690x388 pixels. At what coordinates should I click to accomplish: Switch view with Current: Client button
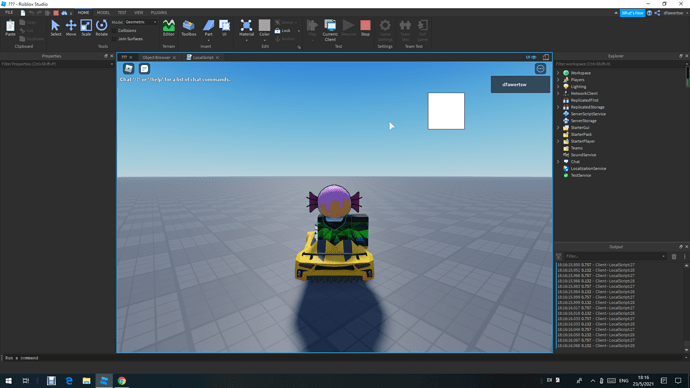pyautogui.click(x=330, y=30)
